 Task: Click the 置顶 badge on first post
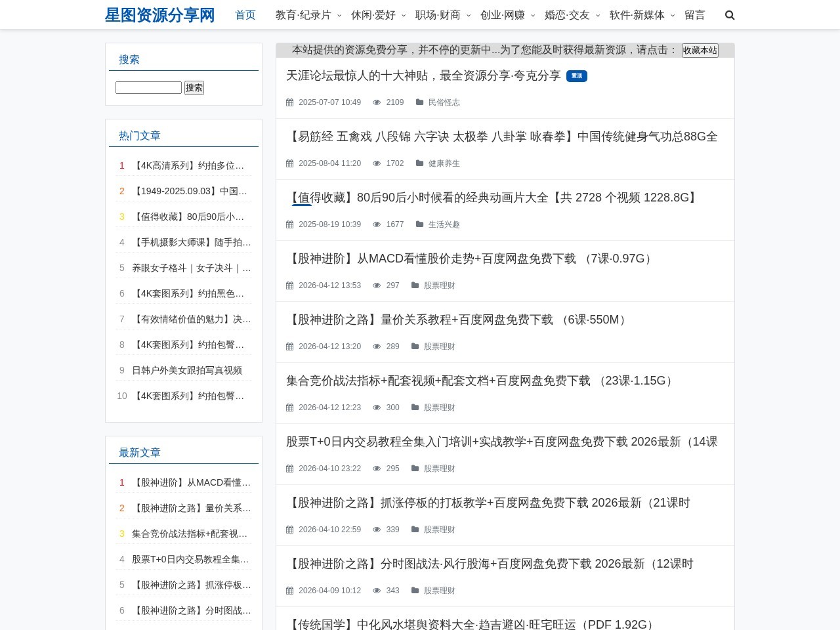click(x=577, y=76)
